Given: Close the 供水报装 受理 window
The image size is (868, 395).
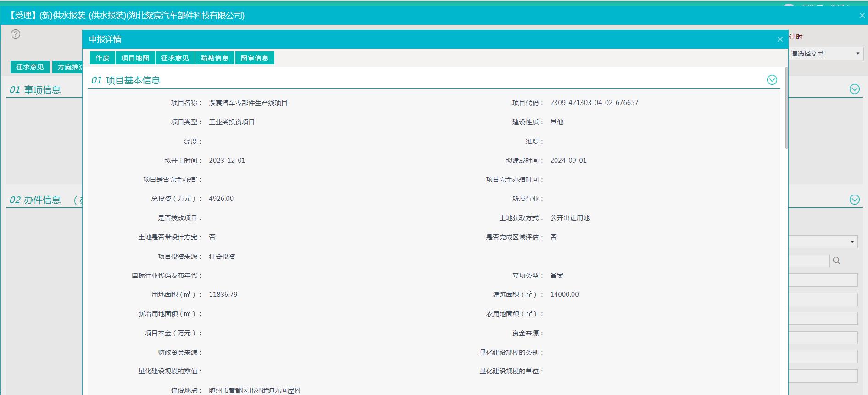Looking at the screenshot, I should [862, 16].
